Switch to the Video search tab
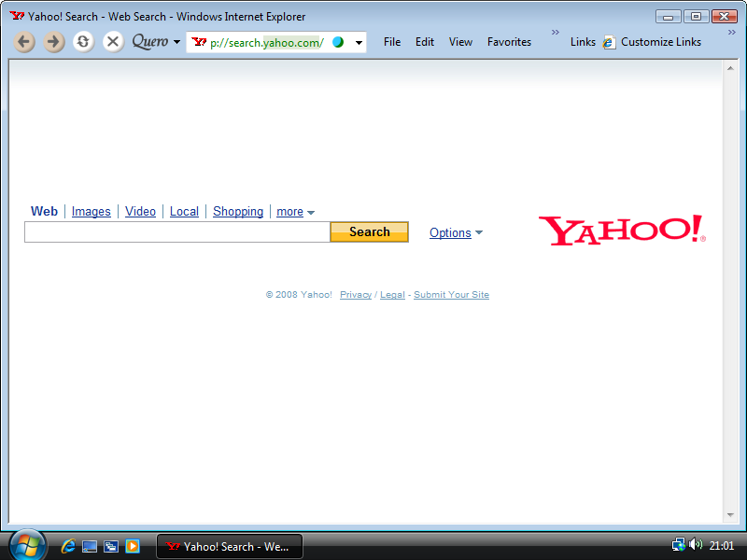Image resolution: width=747 pixels, height=560 pixels. tap(140, 212)
